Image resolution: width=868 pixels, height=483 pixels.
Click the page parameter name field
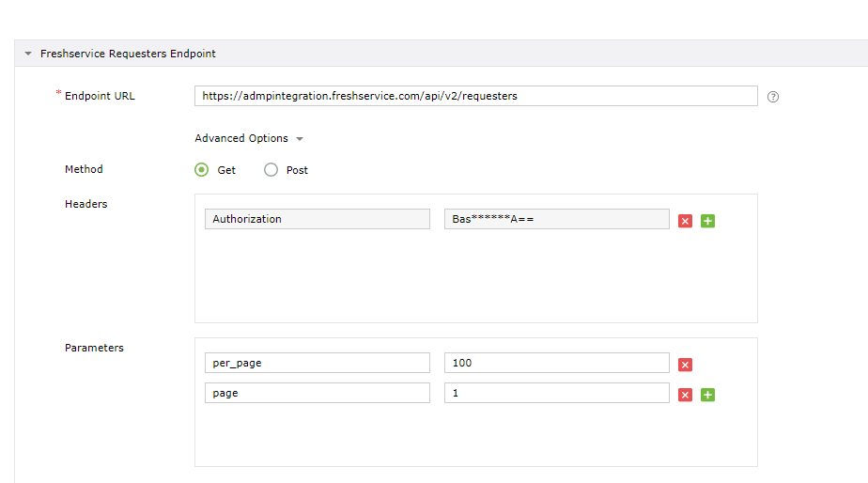[x=317, y=393]
